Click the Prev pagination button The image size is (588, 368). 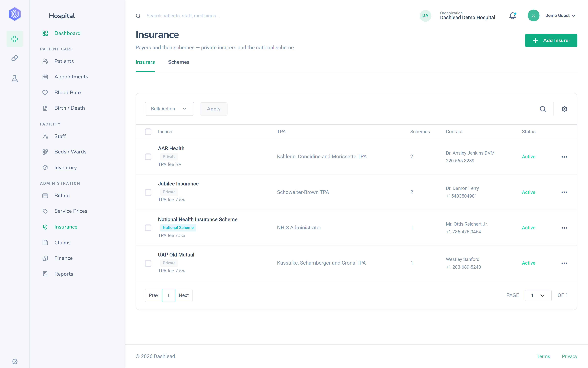153,295
